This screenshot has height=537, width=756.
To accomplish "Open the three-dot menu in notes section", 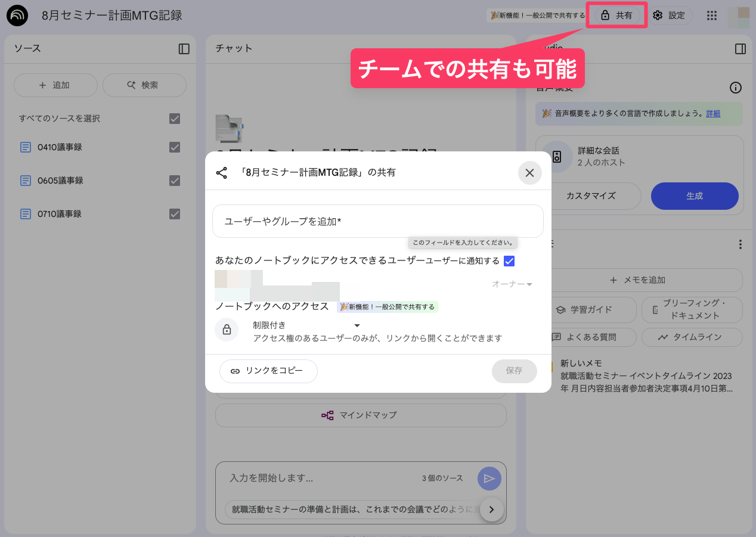I will click(740, 244).
